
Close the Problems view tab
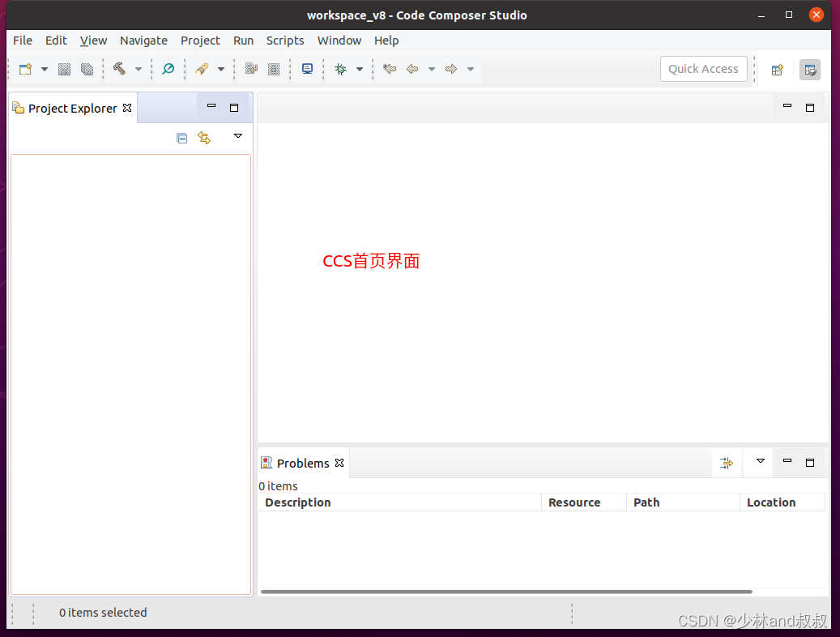(x=339, y=463)
